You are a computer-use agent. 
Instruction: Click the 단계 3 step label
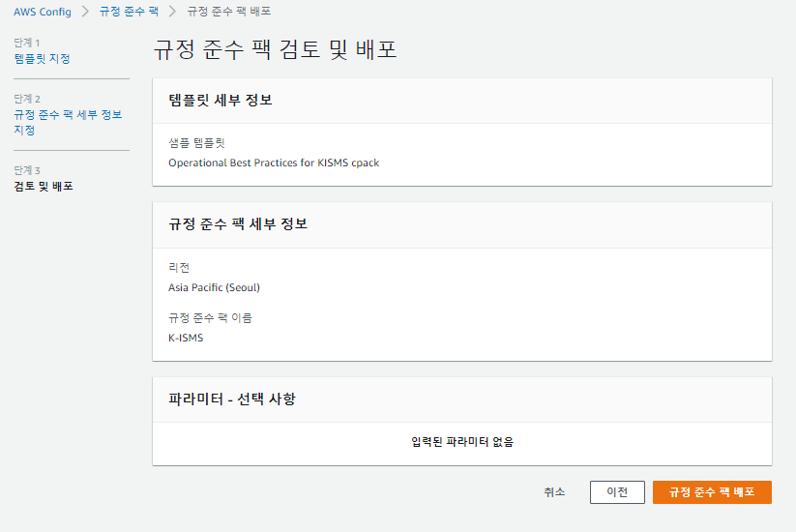[27, 170]
